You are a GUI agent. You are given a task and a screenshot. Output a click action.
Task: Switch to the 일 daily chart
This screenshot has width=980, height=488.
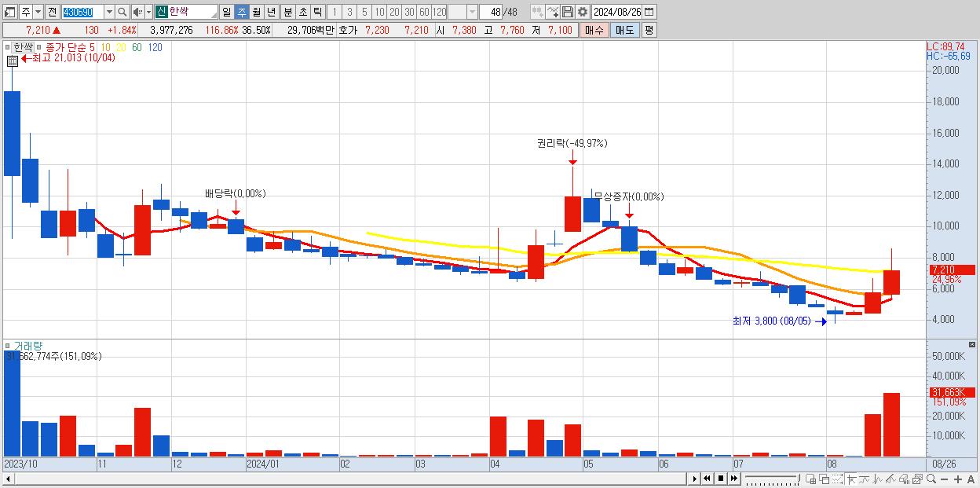(226, 12)
